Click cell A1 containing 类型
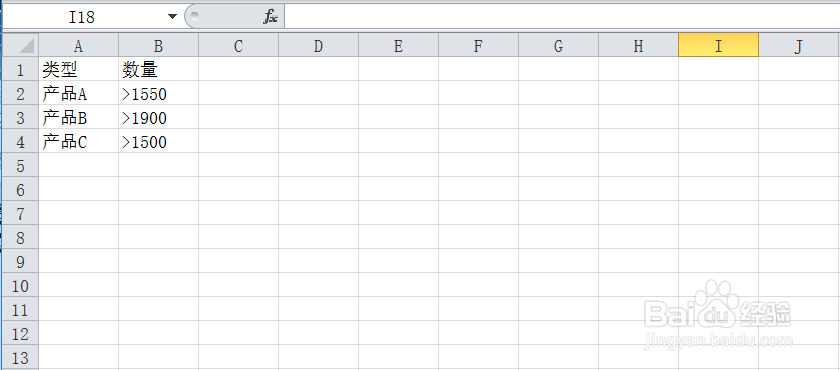840x370 pixels. coord(78,69)
